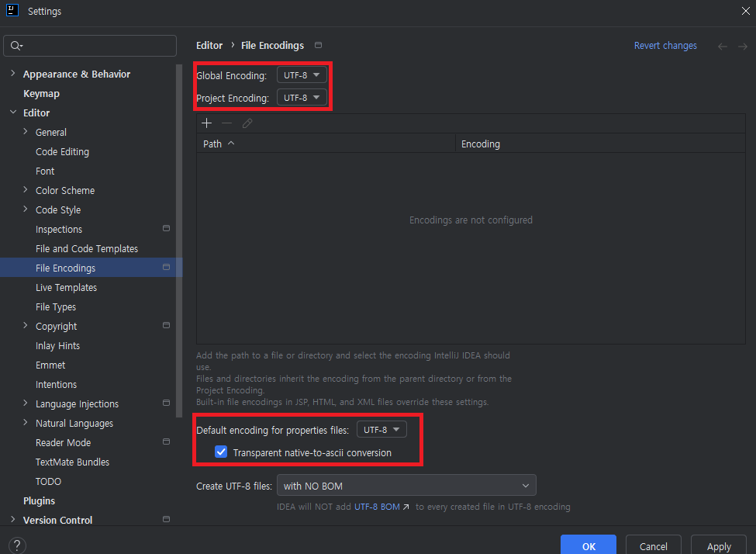The image size is (756, 554).
Task: Click project icon beside Language Injections
Action: click(x=167, y=403)
